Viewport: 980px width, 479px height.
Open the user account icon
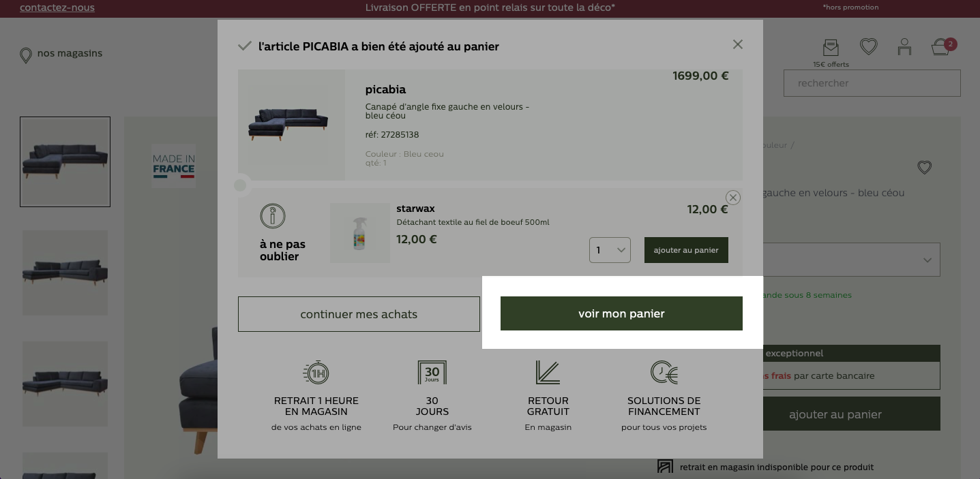pos(904,46)
